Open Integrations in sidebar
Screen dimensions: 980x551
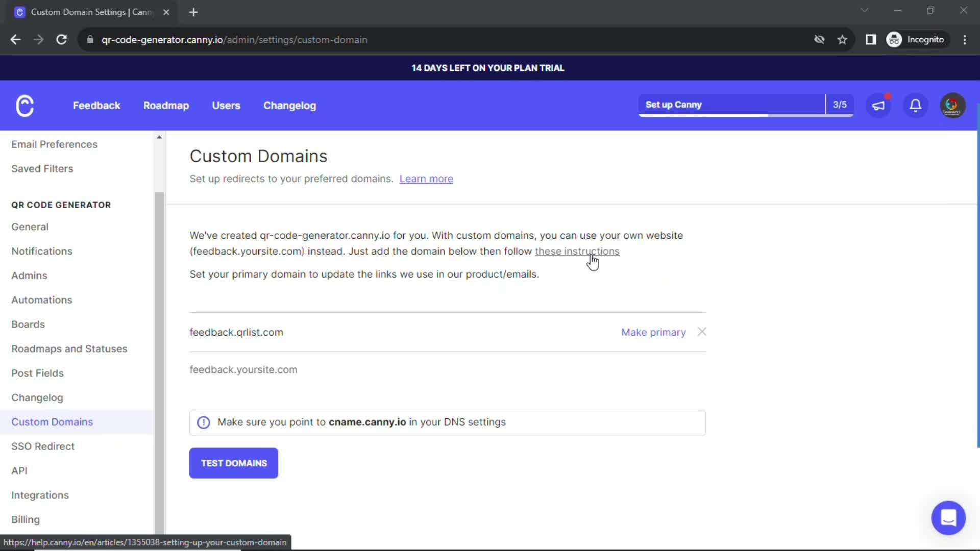[x=40, y=495]
